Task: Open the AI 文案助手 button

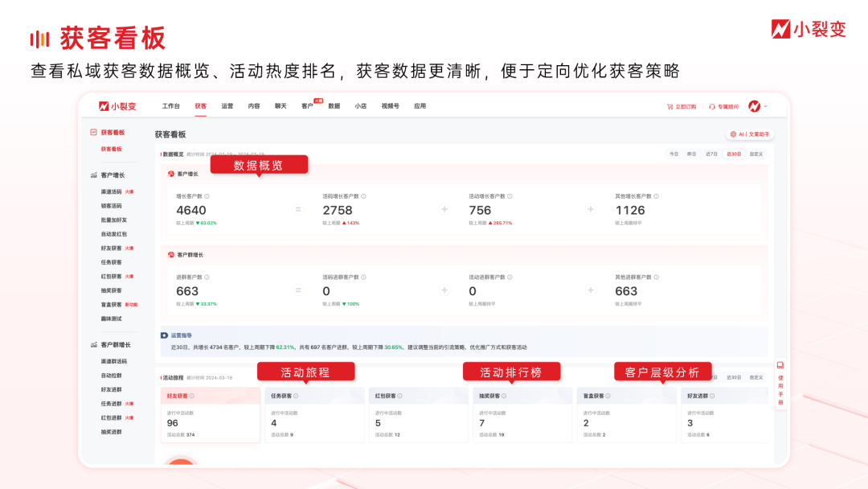Action: point(749,134)
